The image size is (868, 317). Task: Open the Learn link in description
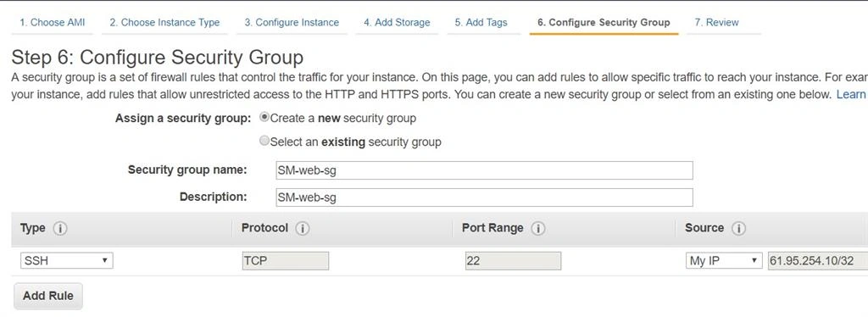click(x=851, y=95)
